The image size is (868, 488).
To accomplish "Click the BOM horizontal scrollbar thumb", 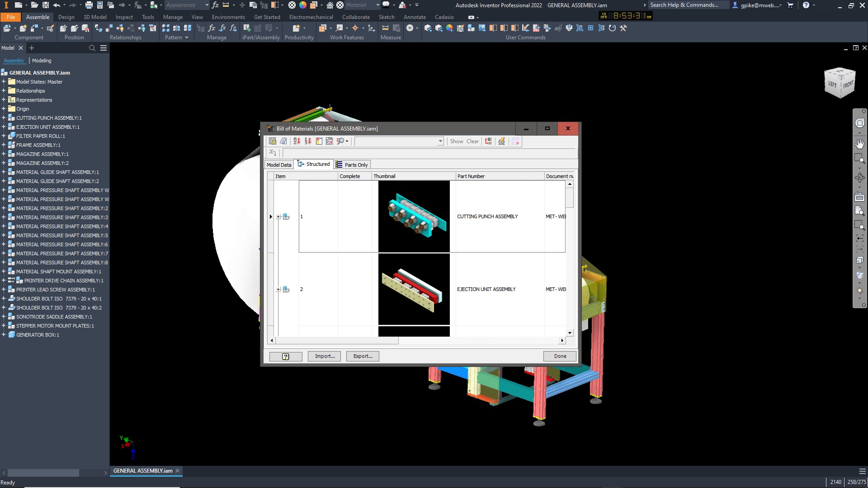I will point(336,340).
